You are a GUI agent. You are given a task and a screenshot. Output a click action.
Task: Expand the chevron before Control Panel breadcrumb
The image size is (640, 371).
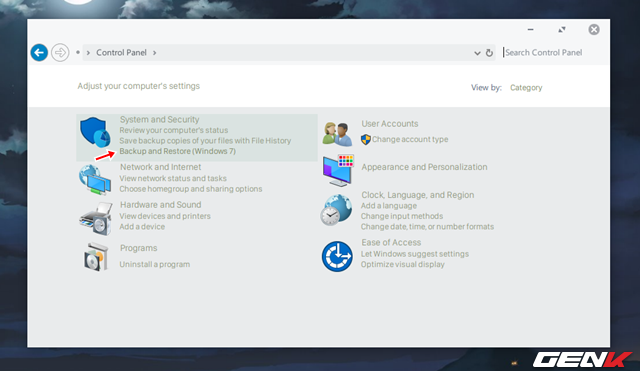pyautogui.click(x=88, y=53)
